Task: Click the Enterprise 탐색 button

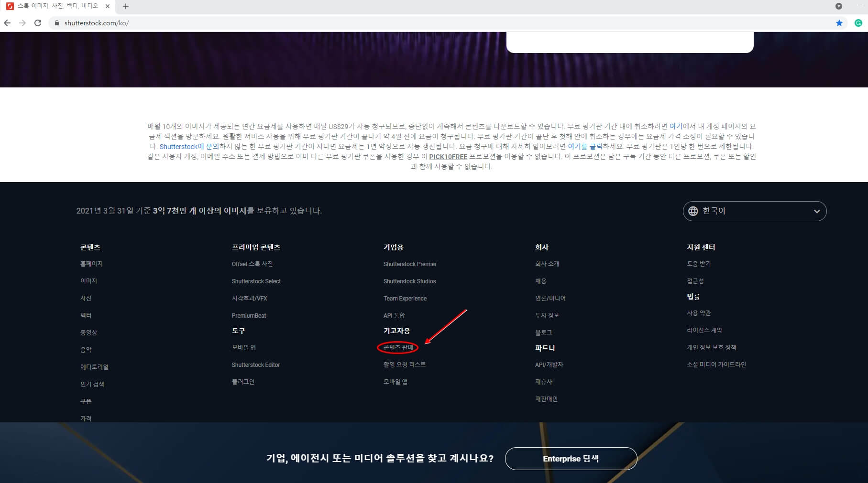Action: pyautogui.click(x=571, y=459)
